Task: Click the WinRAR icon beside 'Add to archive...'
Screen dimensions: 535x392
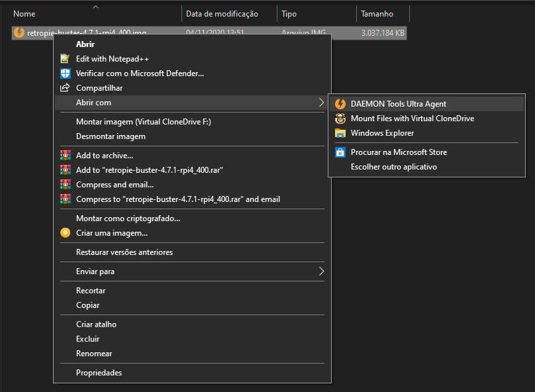Action: click(65, 155)
